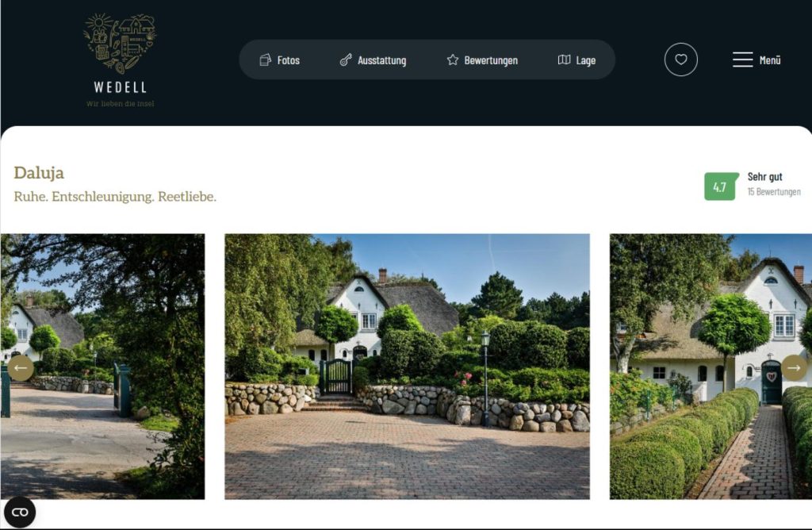This screenshot has width=812, height=530.
Task: Select the Bewertungen star icon
Action: 453,60
